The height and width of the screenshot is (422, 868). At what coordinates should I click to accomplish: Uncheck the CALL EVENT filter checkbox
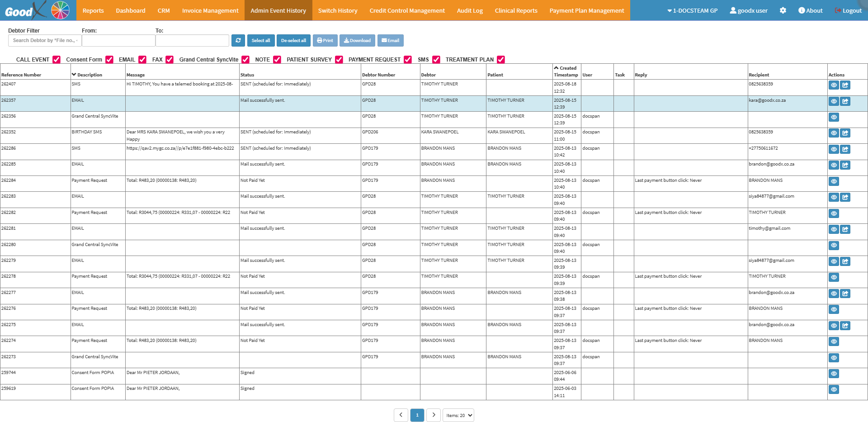[x=57, y=60]
